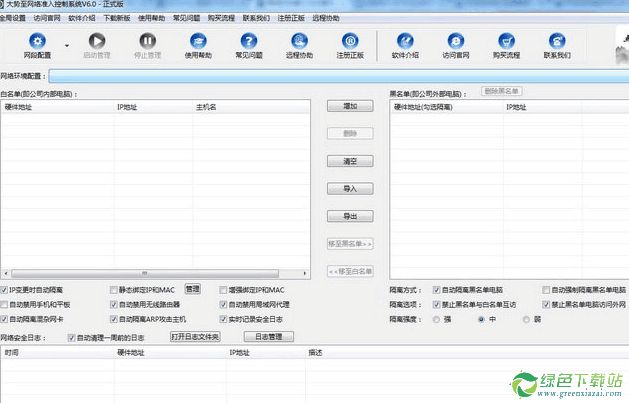Click the 网段配置 gear icon
Screen dimensions: 629x403
tap(37, 41)
